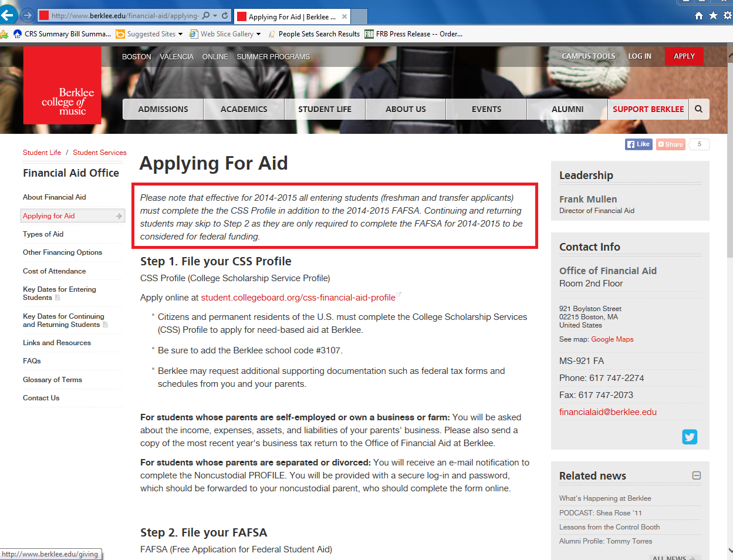Collapse the Related news section

pos(696,475)
